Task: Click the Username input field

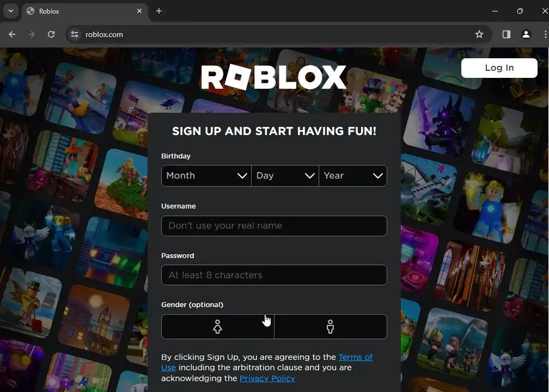Action: 274,226
